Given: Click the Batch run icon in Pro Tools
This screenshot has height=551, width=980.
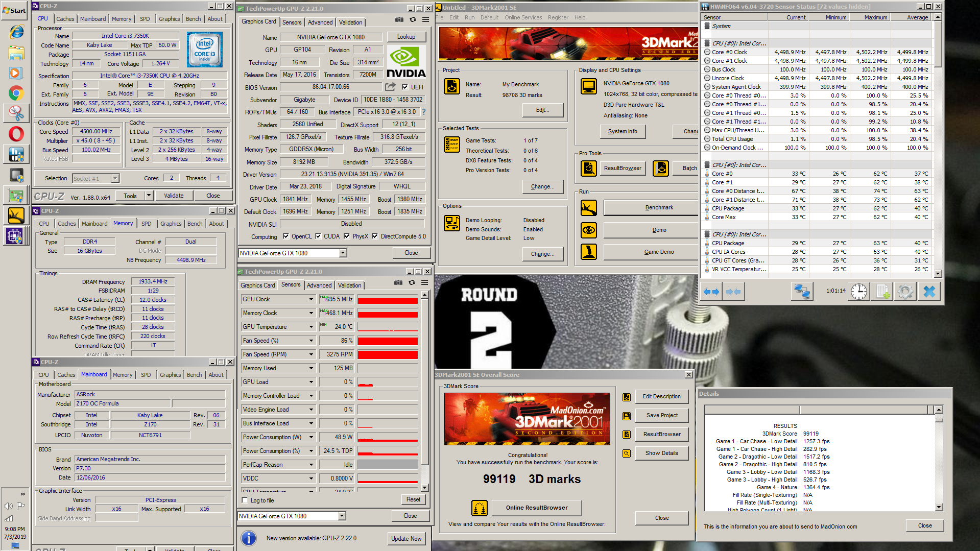Looking at the screenshot, I should point(661,168).
